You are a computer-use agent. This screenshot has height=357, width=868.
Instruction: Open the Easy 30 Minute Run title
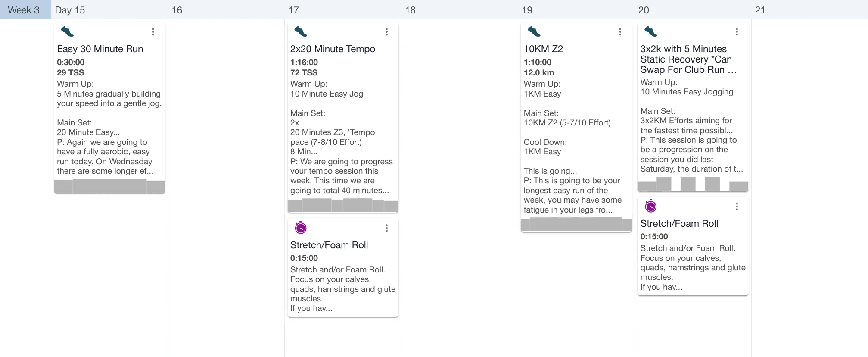pyautogui.click(x=100, y=49)
